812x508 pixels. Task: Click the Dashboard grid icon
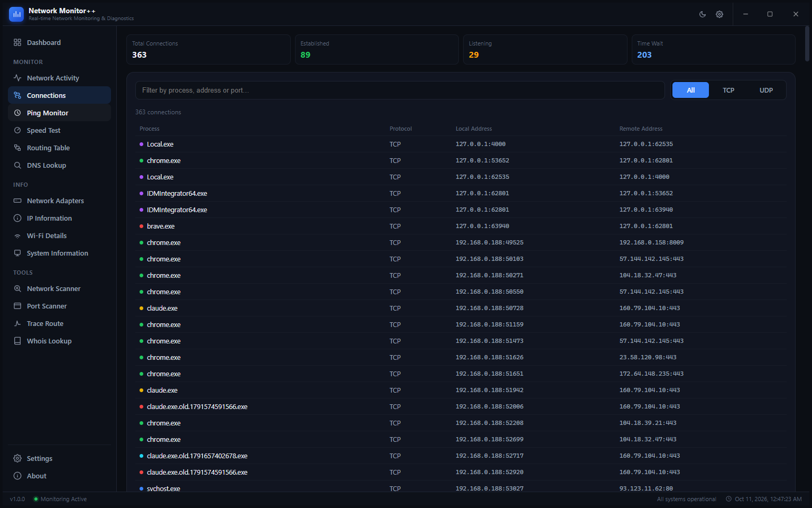tap(17, 42)
